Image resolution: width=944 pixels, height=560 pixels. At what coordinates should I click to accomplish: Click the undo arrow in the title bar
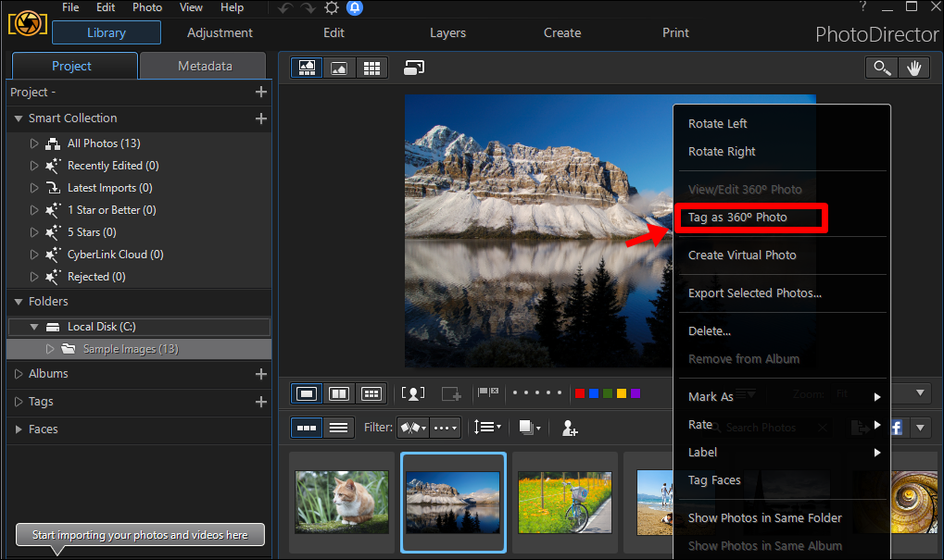[285, 7]
